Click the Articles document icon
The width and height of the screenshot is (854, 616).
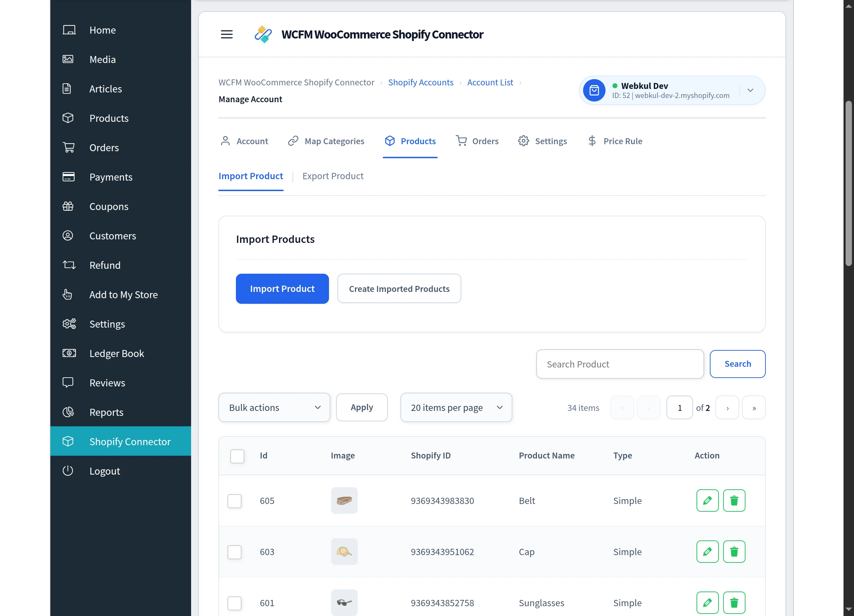pyautogui.click(x=66, y=89)
